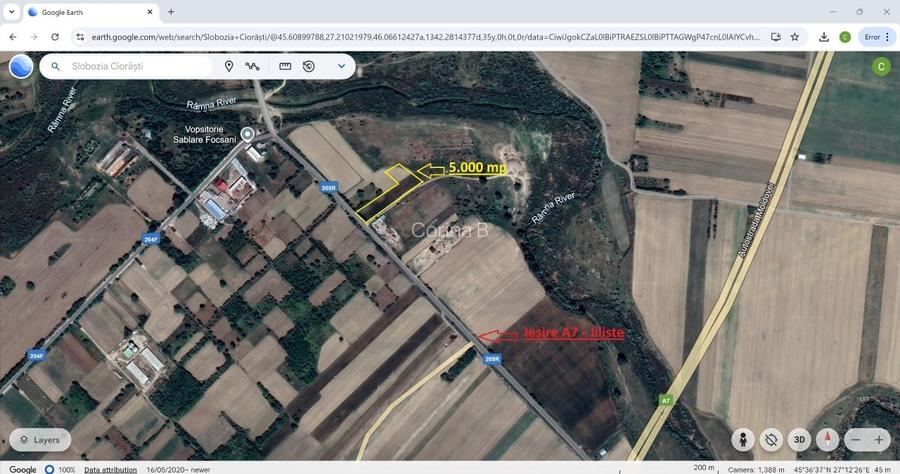900x474 pixels.
Task: Zoom in with the plus button
Action: click(879, 439)
